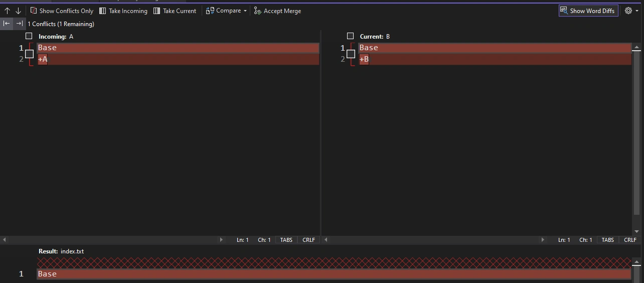Image resolution: width=644 pixels, height=283 pixels.
Task: Tick the conflict checkbox in Current pane
Action: point(351,54)
